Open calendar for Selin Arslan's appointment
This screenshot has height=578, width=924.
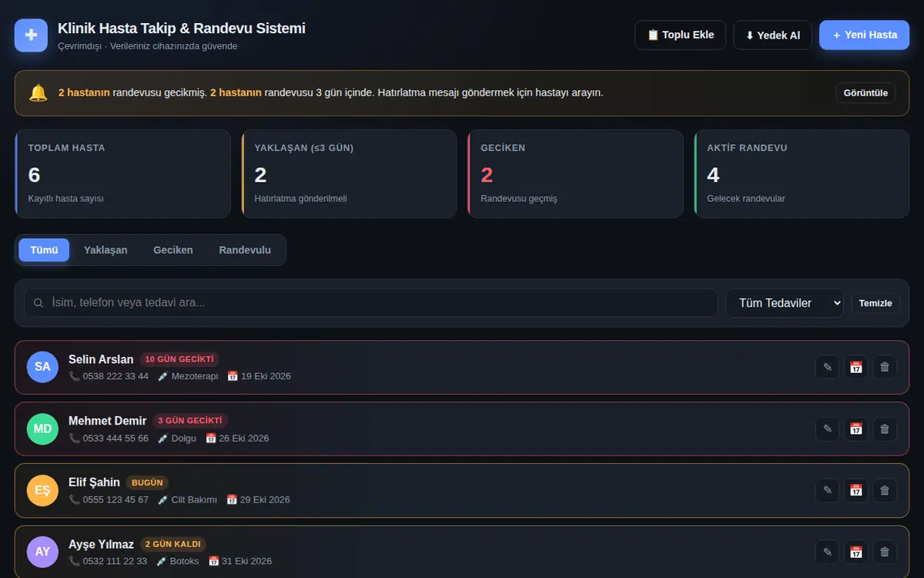[855, 367]
